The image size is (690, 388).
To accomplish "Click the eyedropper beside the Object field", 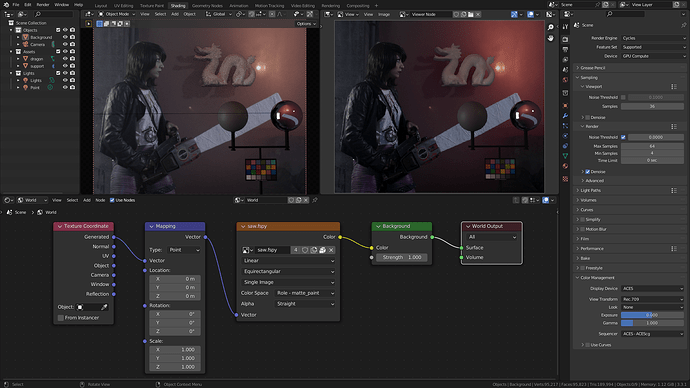I will coord(104,307).
